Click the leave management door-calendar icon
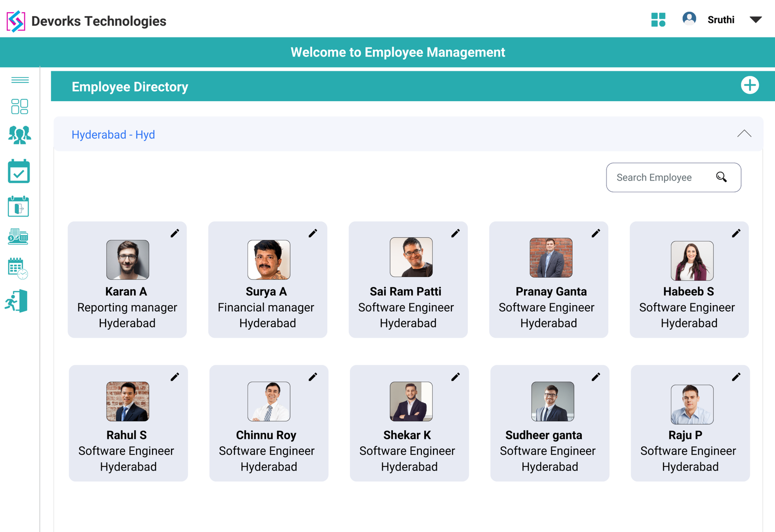Viewport: 775px width, 532px height. [x=18, y=206]
